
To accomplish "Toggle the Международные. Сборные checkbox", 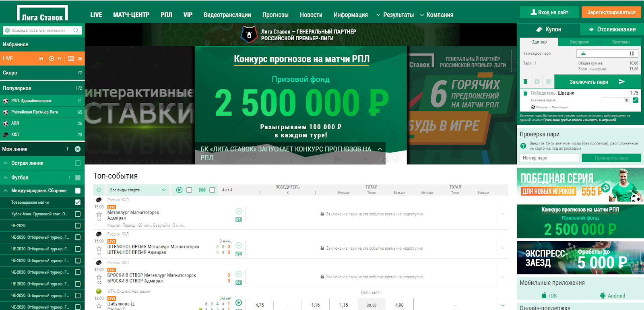I will (x=78, y=190).
